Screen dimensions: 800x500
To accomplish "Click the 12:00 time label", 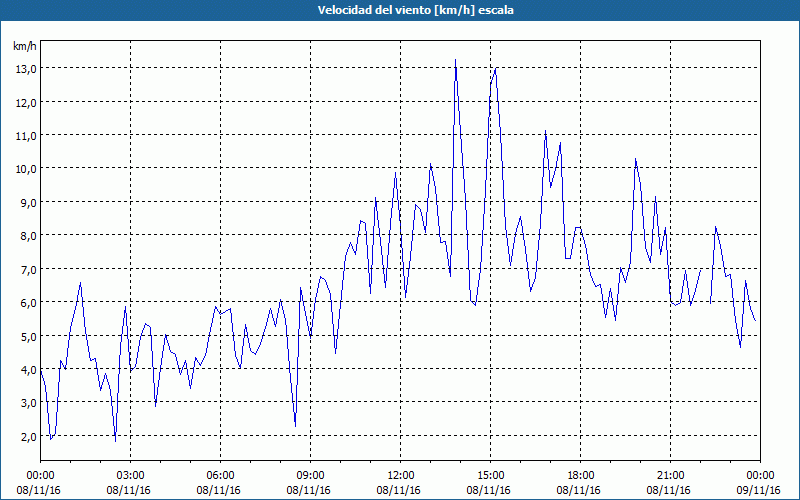I will (400, 476).
